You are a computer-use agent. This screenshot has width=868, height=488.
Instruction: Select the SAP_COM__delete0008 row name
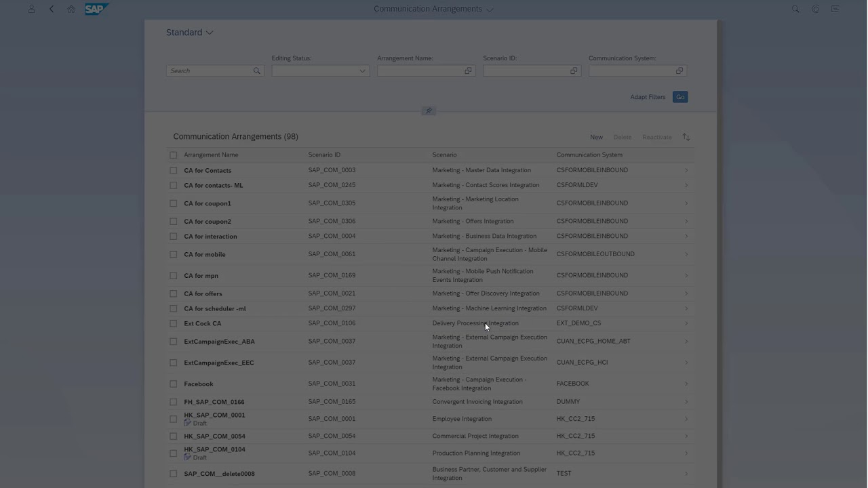click(x=219, y=474)
